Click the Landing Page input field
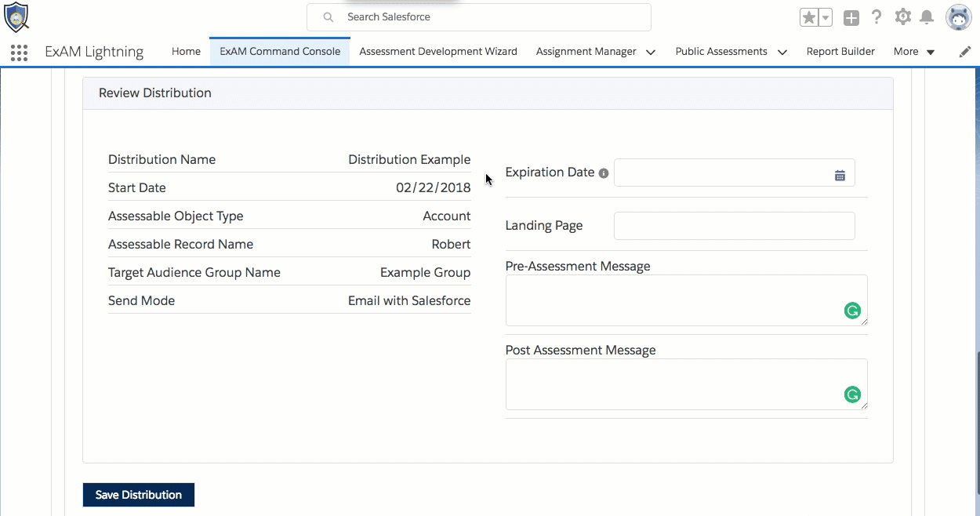Screen dimensions: 980x516 (x=735, y=226)
